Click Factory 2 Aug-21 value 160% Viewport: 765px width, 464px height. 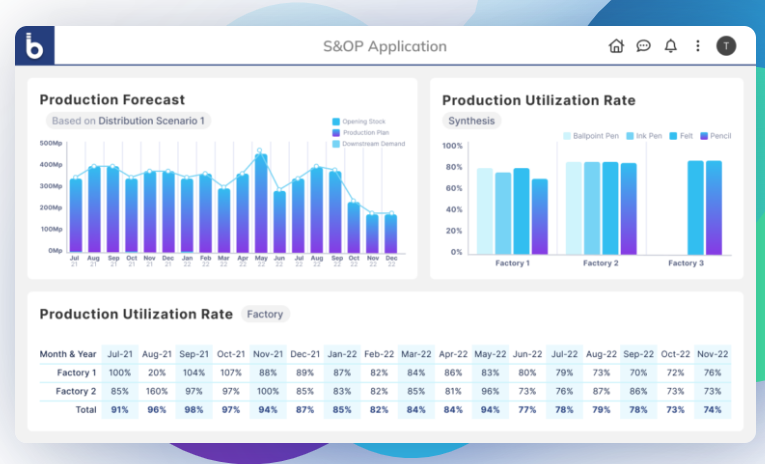tap(157, 391)
